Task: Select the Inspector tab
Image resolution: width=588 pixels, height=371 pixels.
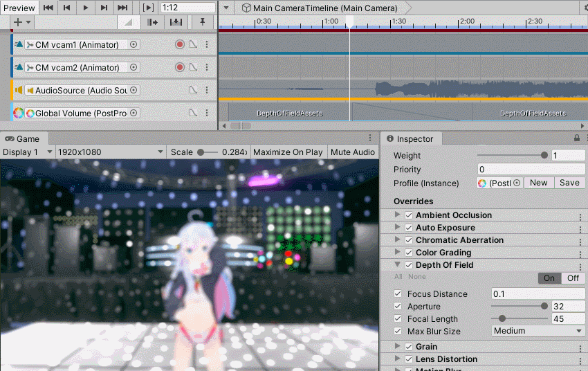Action: [x=410, y=139]
